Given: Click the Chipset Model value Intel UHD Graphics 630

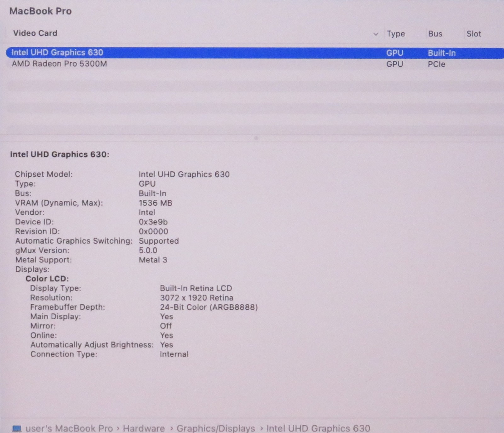Looking at the screenshot, I should pyautogui.click(x=184, y=174).
